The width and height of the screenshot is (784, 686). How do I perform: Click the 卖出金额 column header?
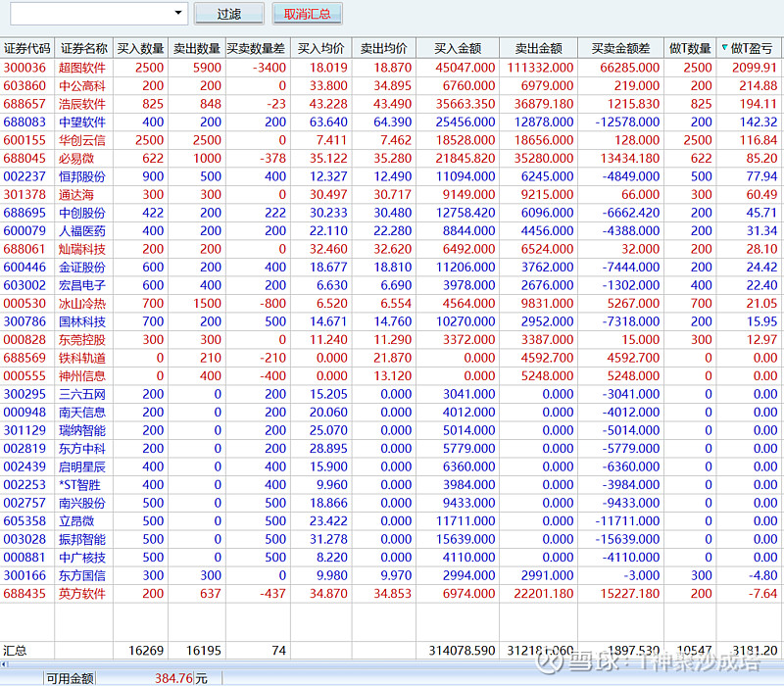(538, 48)
